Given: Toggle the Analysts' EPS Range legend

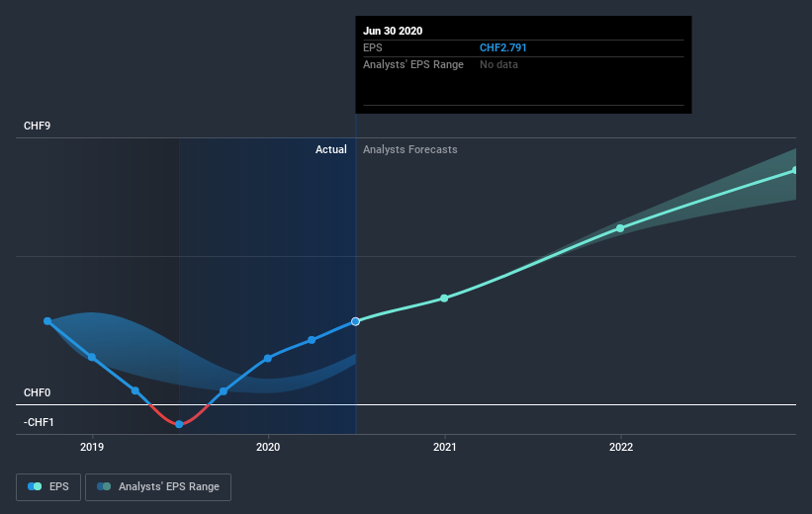Looking at the screenshot, I should point(158,487).
